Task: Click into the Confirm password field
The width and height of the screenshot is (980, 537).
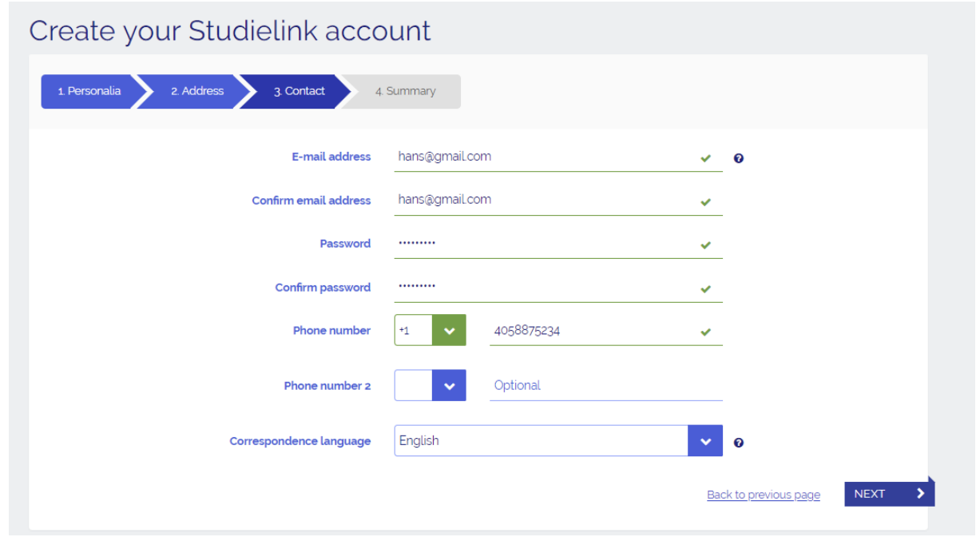Action: tap(543, 288)
